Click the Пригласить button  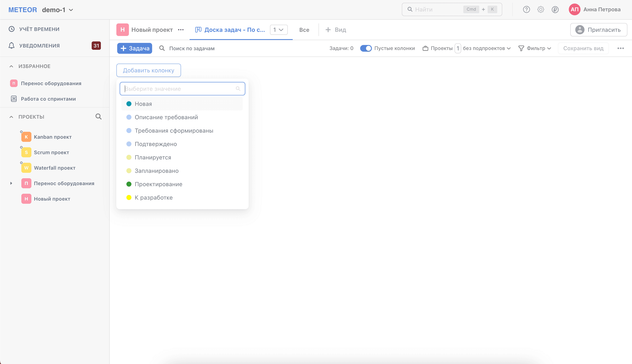pos(599,30)
